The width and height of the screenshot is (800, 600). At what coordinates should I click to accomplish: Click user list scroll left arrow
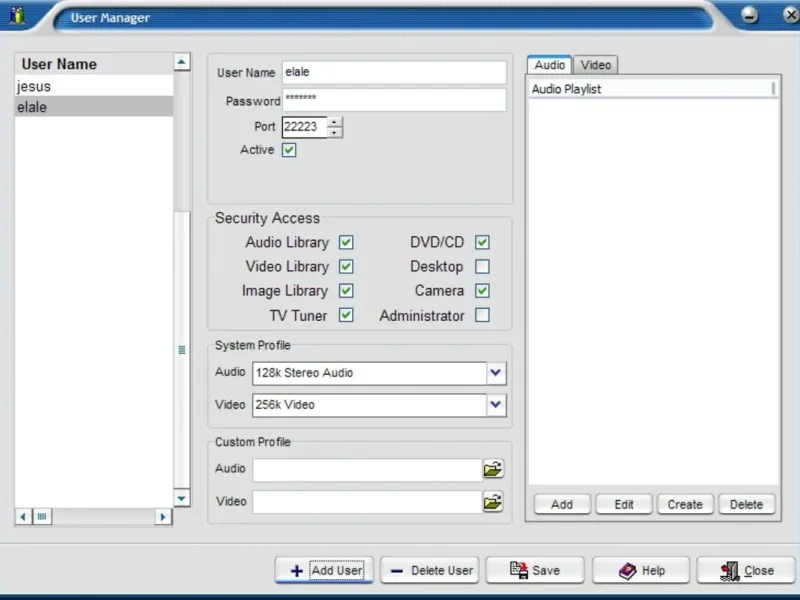[x=23, y=517]
